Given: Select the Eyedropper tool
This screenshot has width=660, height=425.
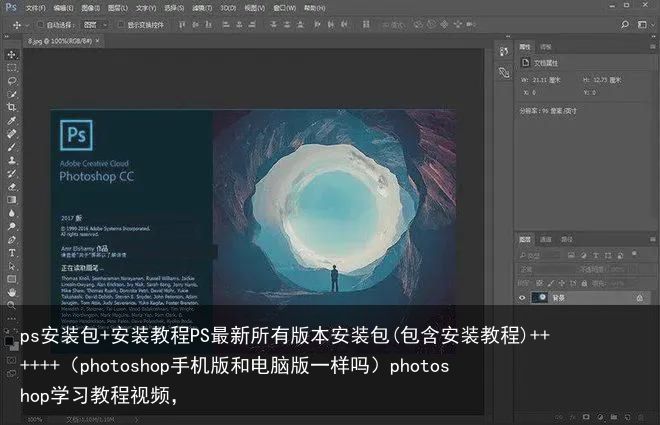Looking at the screenshot, I should coord(12,121).
